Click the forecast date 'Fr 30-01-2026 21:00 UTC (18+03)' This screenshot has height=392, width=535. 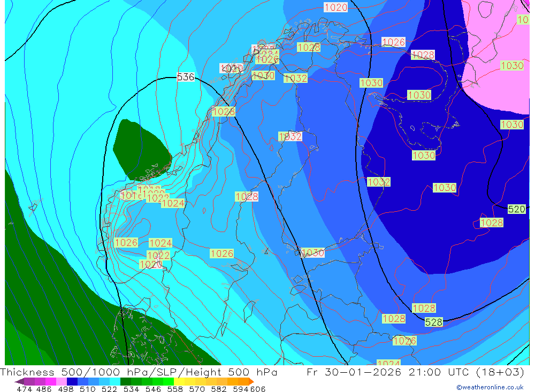click(415, 372)
